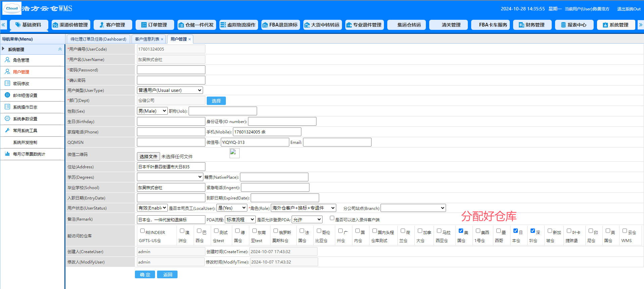Open 财务管理 top menu

click(532, 25)
